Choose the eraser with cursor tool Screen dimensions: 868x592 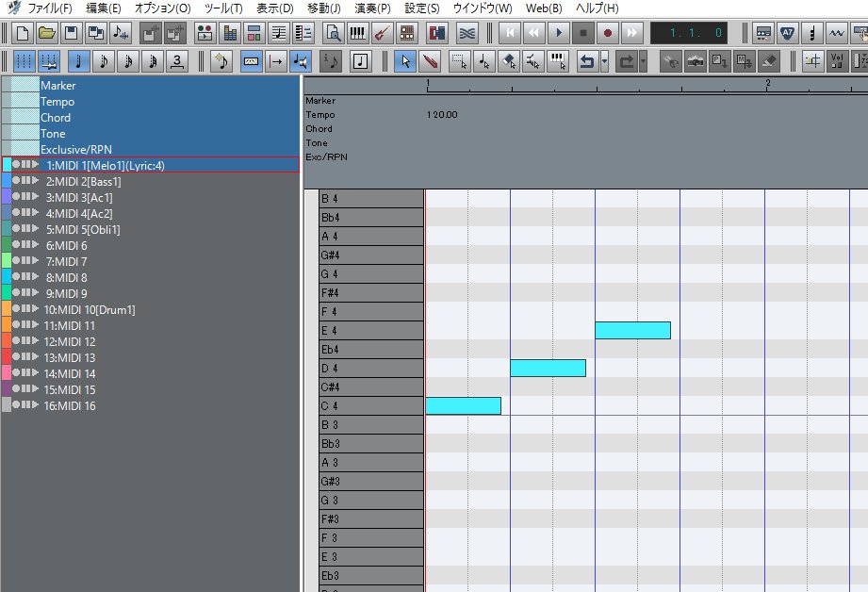click(509, 61)
